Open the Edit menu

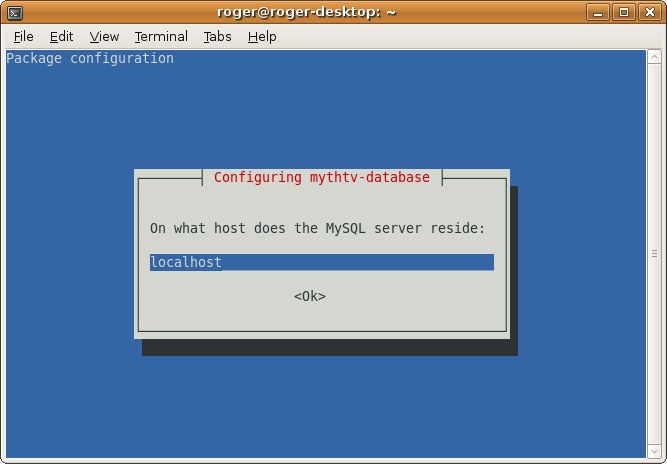(61, 37)
